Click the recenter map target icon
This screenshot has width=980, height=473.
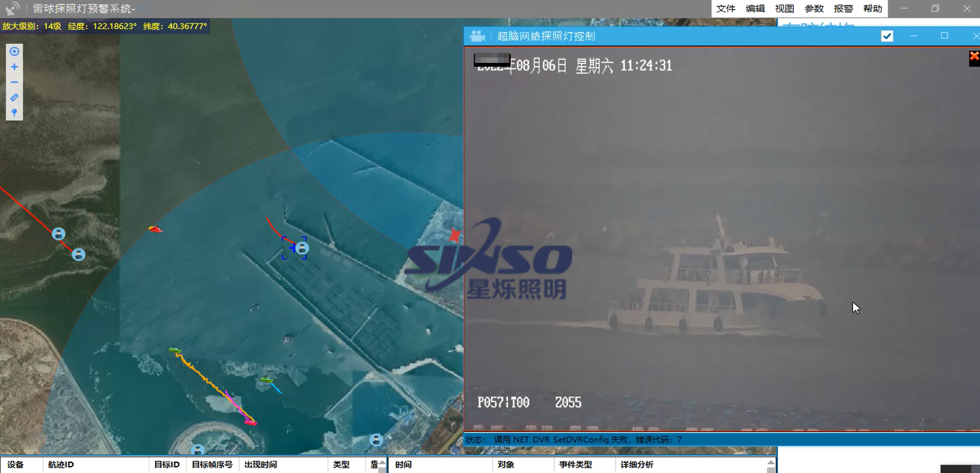click(14, 52)
